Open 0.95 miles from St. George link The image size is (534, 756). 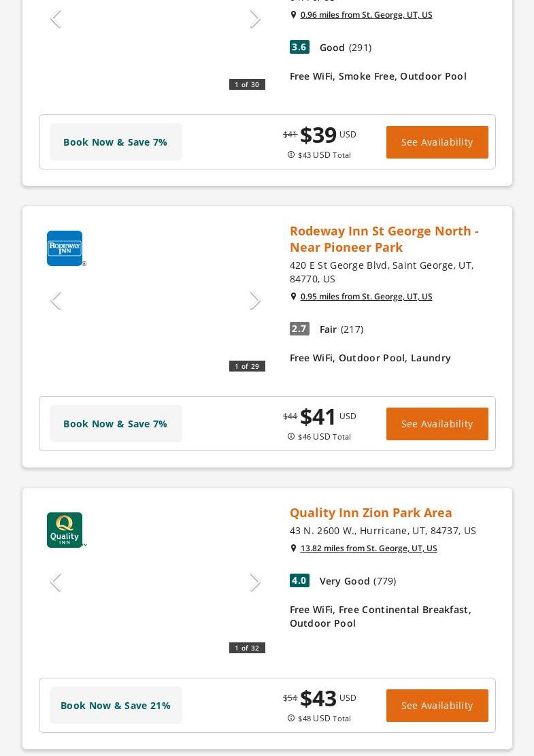coord(366,297)
